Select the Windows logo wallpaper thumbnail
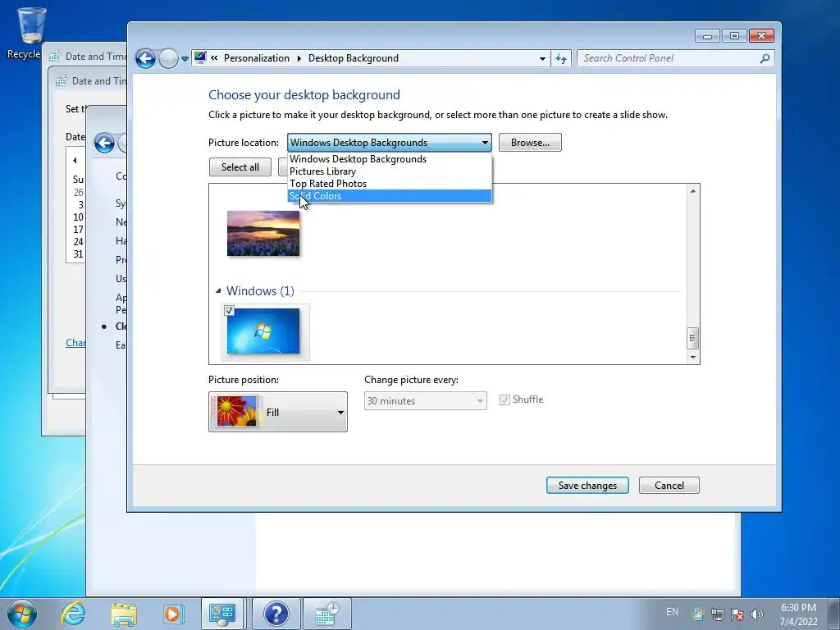Viewport: 840px width, 630px height. pos(263,331)
